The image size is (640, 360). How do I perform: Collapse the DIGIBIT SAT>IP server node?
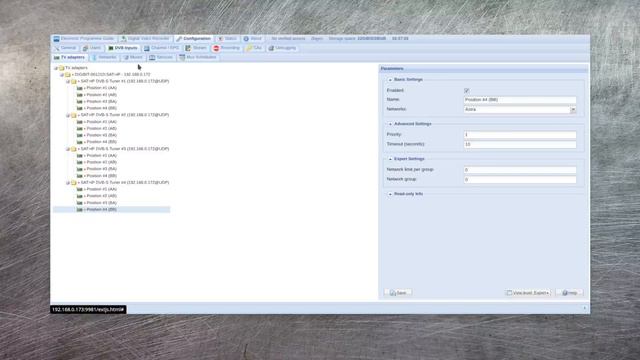62,75
